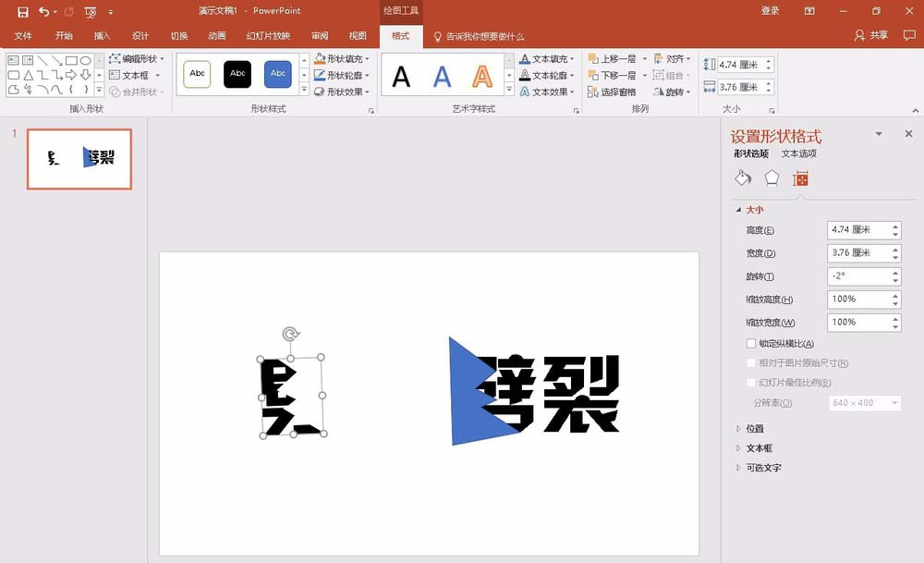
Task: Click the Undo arrow in title bar
Action: (44, 11)
